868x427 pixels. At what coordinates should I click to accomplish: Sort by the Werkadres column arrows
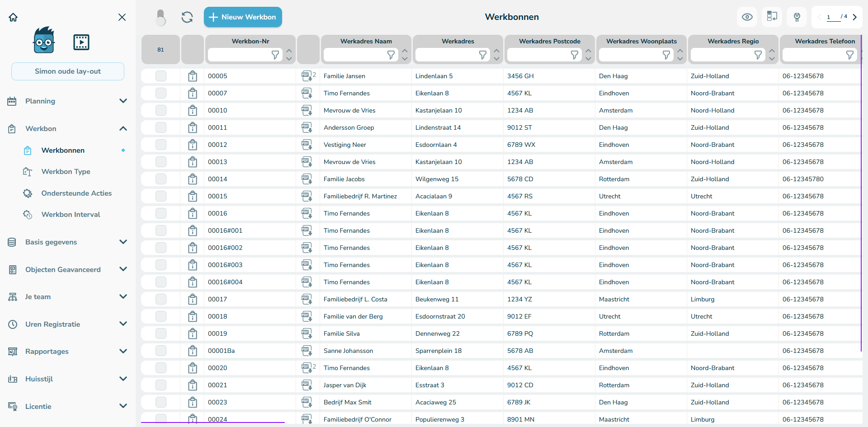[496, 55]
